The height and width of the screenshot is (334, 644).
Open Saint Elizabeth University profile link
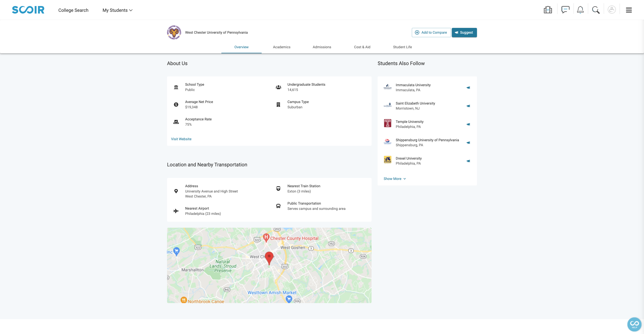tap(415, 103)
